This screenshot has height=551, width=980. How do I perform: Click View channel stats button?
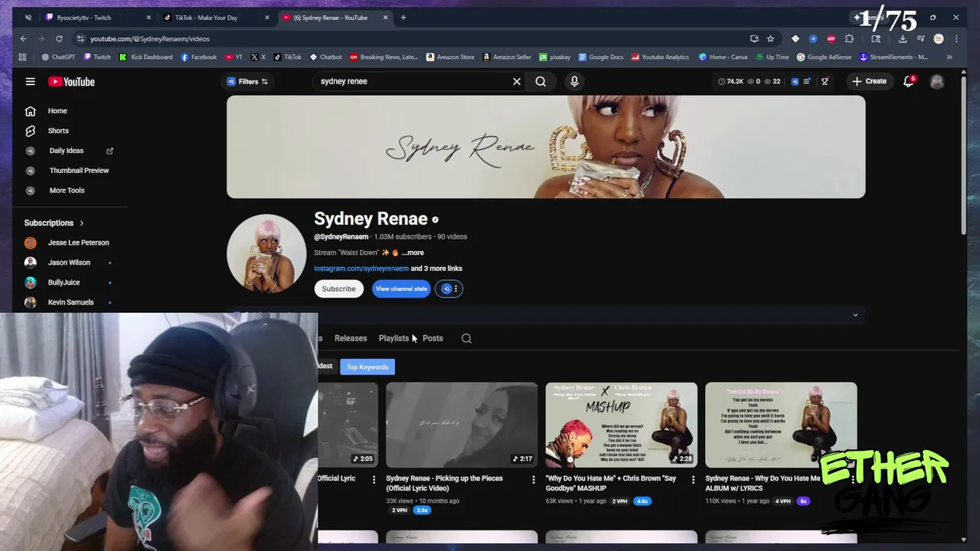point(401,289)
